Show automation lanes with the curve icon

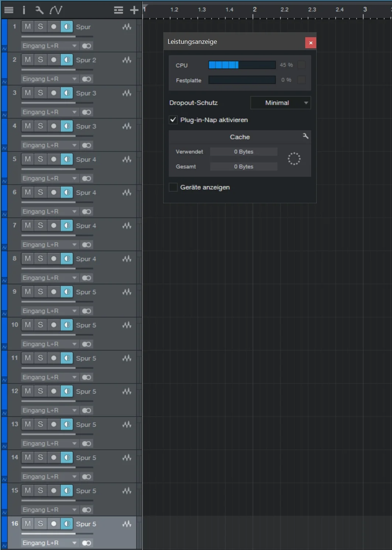tap(56, 10)
